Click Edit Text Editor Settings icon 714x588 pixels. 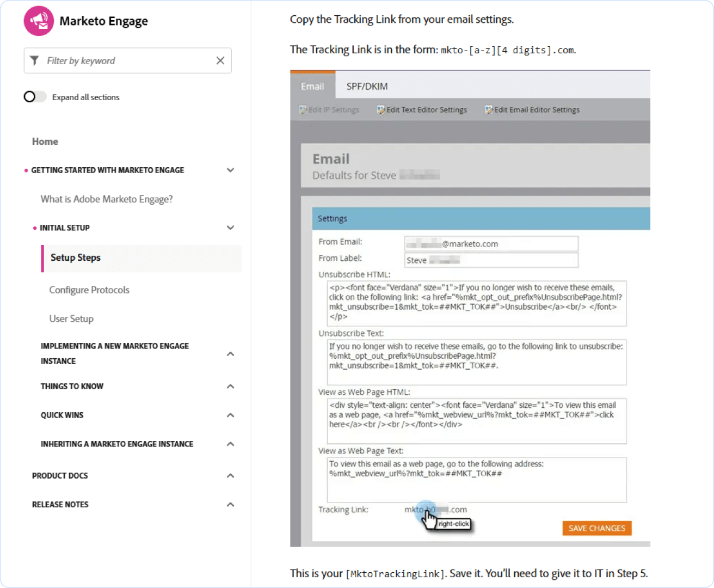coord(381,110)
